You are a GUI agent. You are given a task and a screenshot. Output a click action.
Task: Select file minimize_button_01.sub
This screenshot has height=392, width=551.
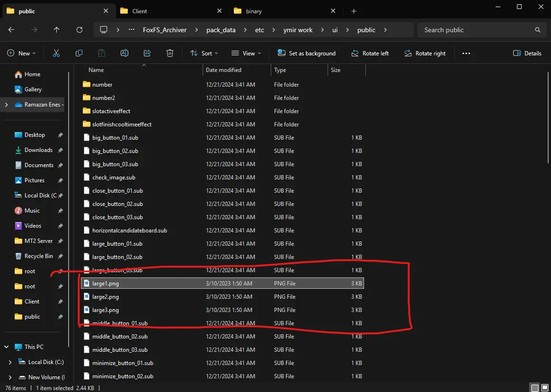pos(222,363)
